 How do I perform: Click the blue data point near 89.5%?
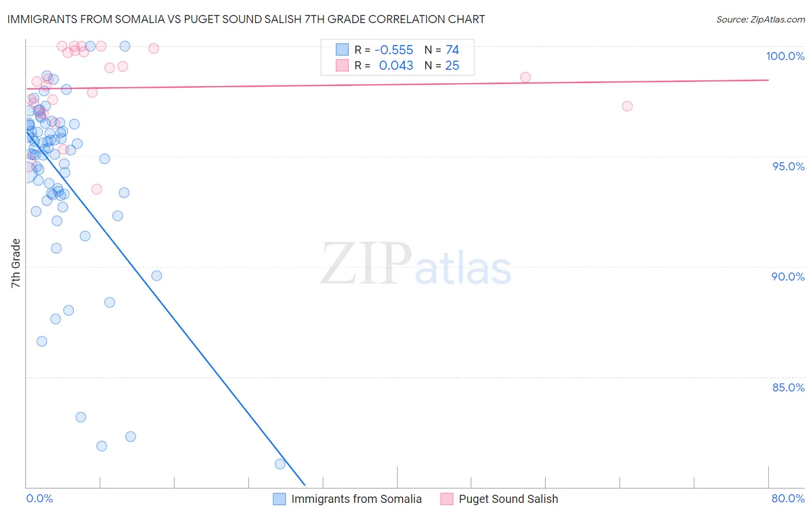point(157,276)
